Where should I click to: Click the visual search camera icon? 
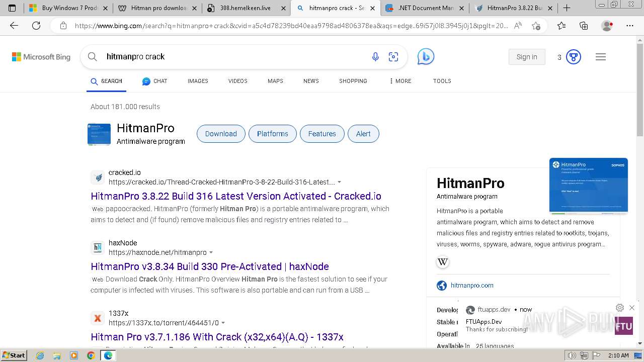pos(393,57)
